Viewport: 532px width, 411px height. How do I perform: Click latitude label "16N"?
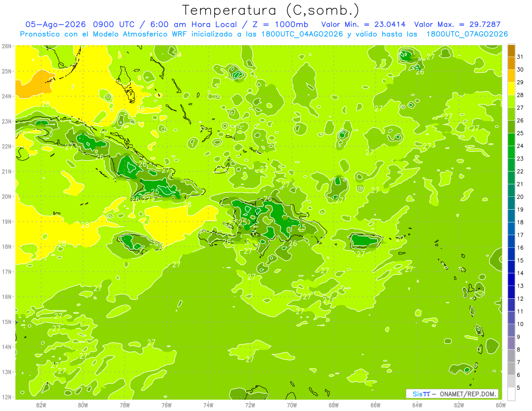pyautogui.click(x=7, y=297)
